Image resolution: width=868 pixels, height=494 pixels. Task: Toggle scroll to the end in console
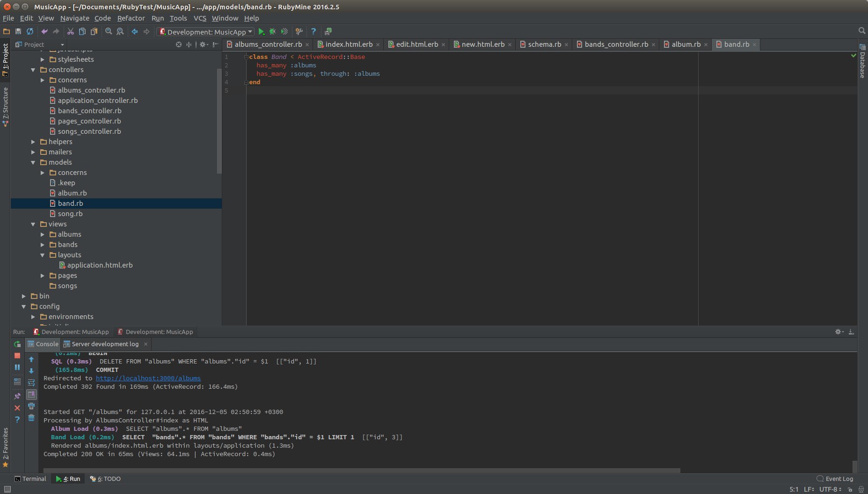(31, 394)
